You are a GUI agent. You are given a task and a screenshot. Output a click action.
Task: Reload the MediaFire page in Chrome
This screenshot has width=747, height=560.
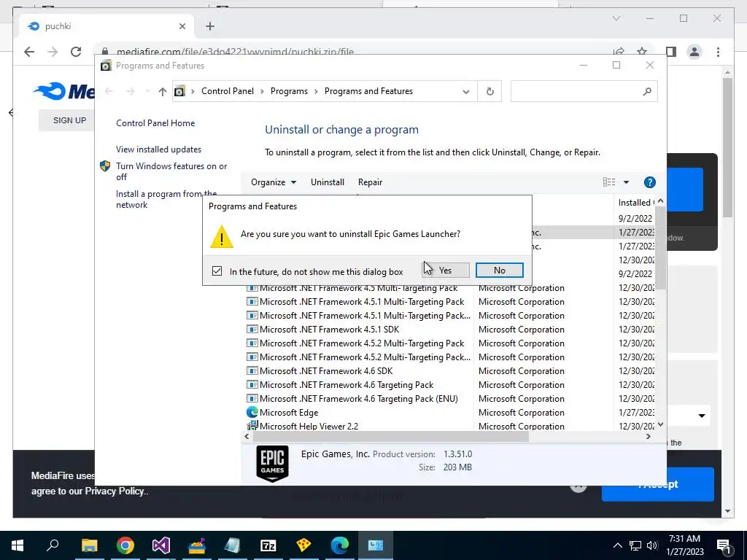click(x=76, y=52)
